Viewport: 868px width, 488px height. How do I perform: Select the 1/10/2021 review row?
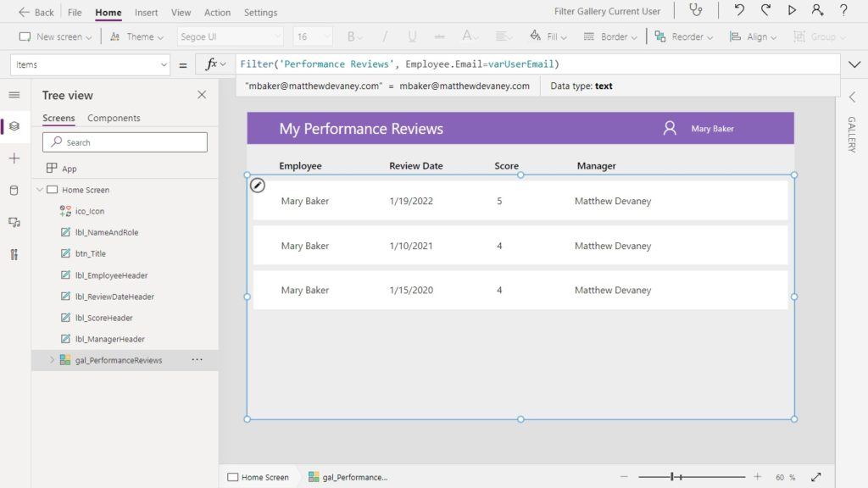520,246
